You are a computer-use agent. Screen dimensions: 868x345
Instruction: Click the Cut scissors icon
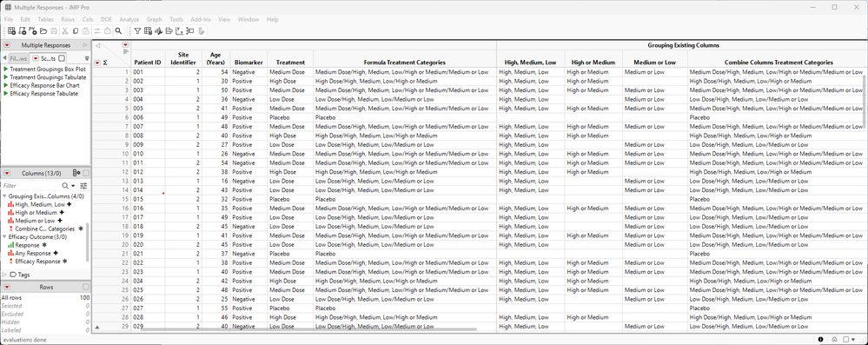coord(65,31)
